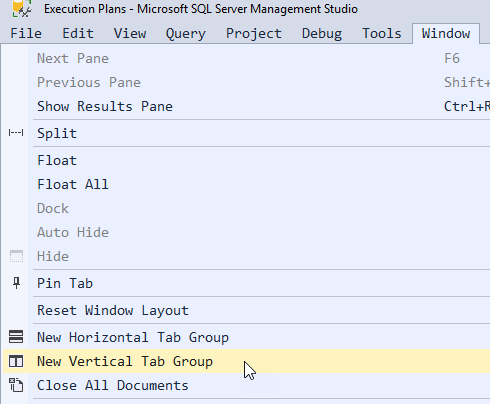Click the Split icon in Window menu
Image resolution: width=490 pixels, height=404 pixels.
(x=16, y=133)
